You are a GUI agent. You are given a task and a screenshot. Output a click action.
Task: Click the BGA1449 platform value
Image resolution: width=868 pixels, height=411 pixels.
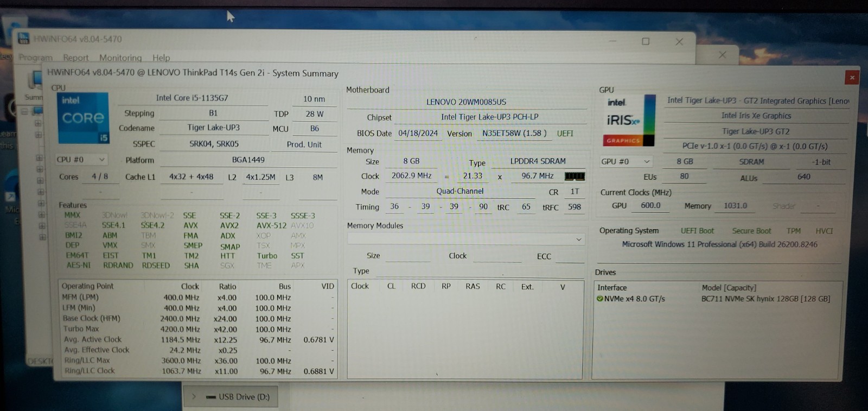coord(248,160)
